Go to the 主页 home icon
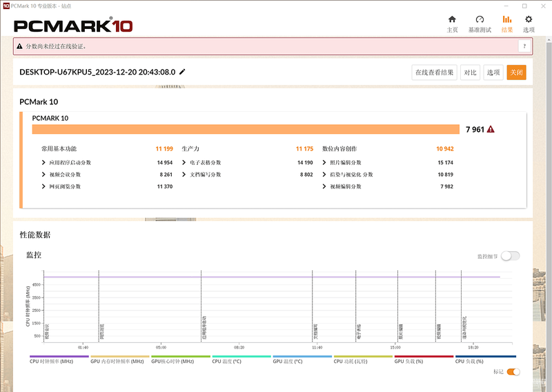Image resolution: width=552 pixels, height=392 pixels. point(452,19)
